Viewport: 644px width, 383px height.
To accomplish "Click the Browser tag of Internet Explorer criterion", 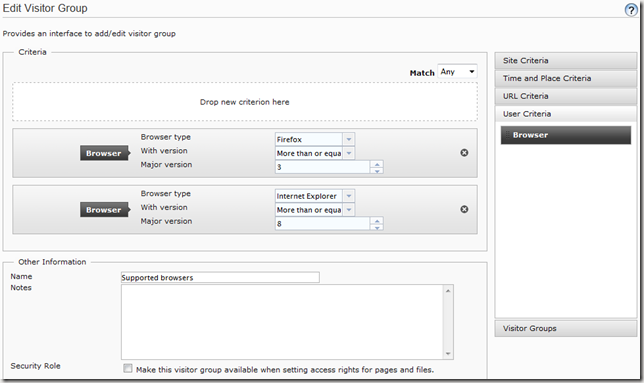I will [x=104, y=210].
